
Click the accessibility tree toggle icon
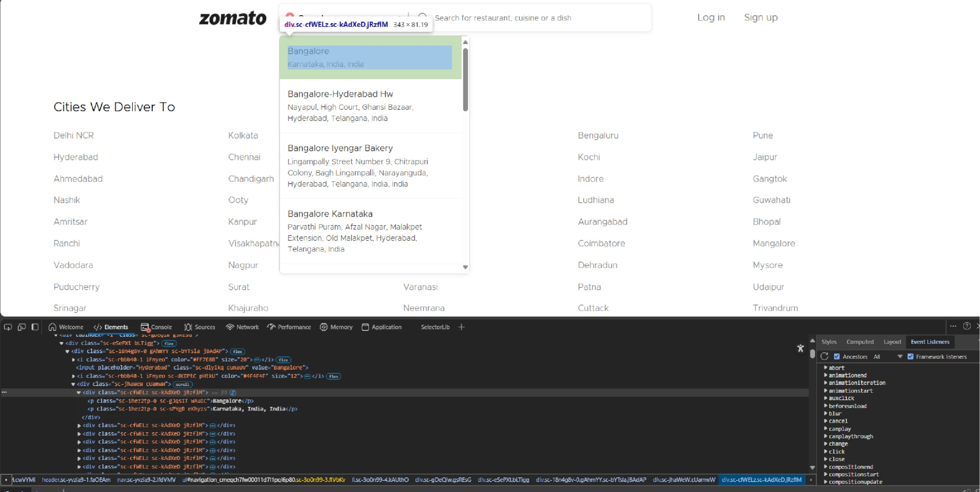click(x=800, y=348)
